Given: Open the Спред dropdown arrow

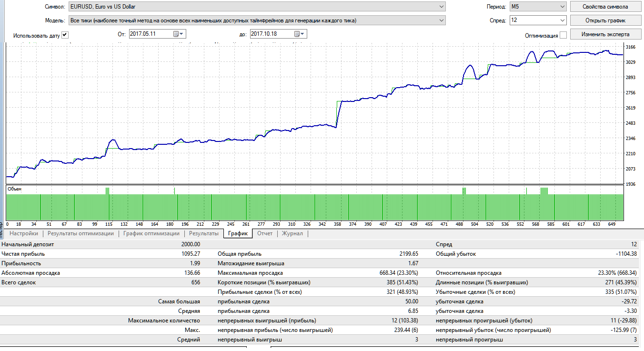Looking at the screenshot, I should pyautogui.click(x=562, y=20).
